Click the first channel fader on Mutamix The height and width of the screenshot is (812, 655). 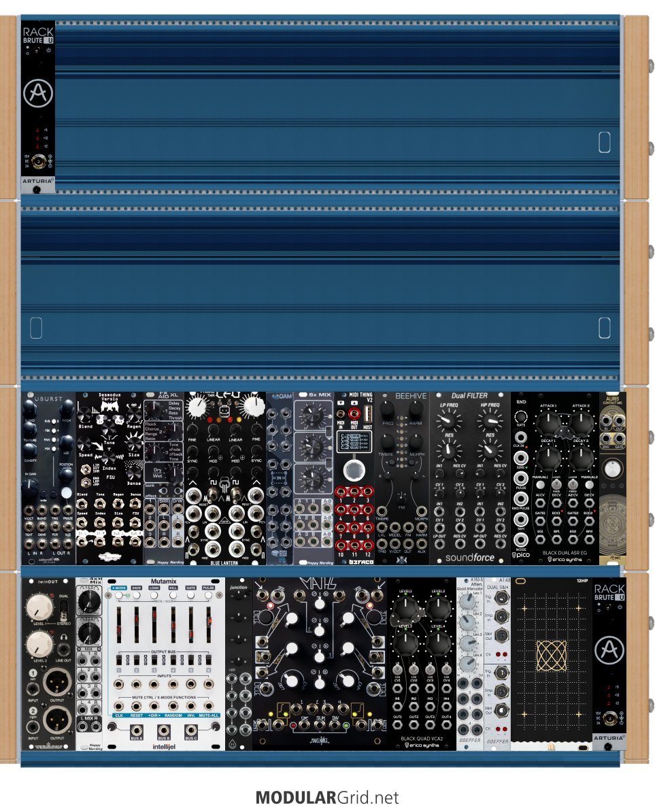pyautogui.click(x=118, y=624)
